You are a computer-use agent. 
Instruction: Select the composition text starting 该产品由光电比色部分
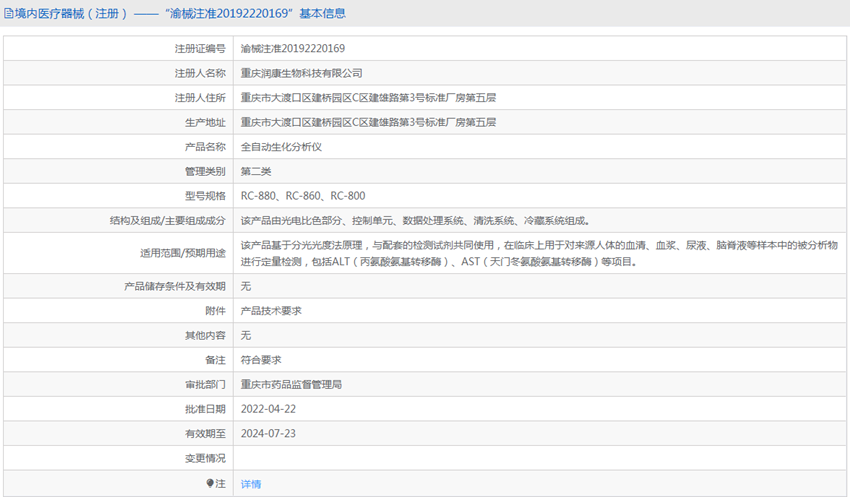[x=415, y=221]
